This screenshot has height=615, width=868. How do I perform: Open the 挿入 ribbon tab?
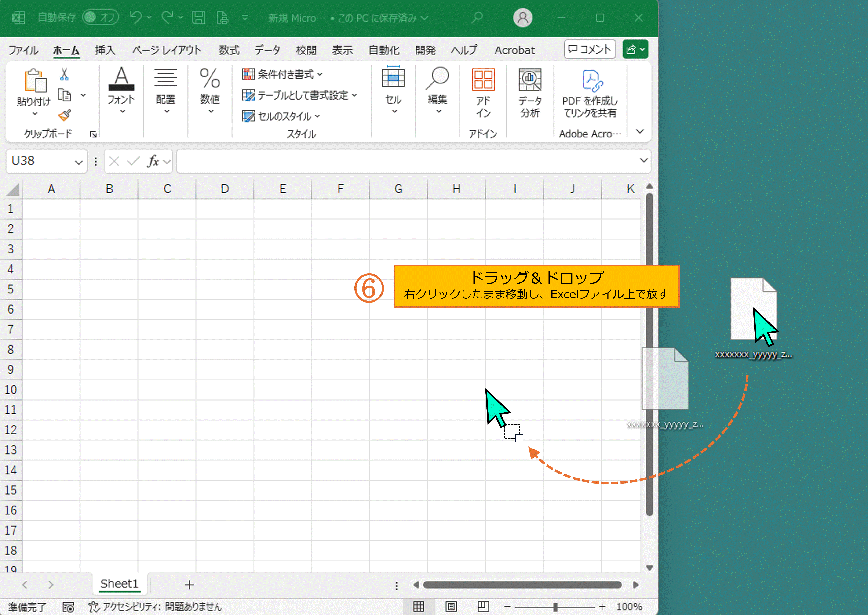click(x=105, y=50)
